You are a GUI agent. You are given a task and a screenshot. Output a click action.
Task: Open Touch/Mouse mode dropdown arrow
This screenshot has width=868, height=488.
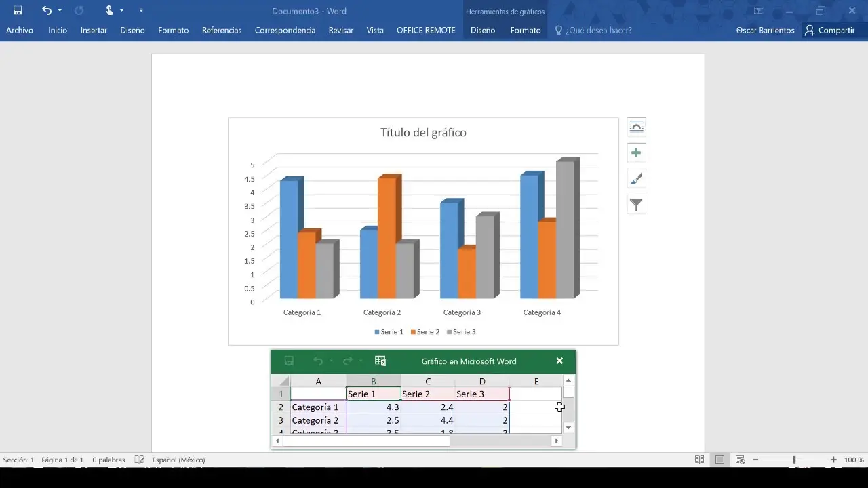(x=122, y=11)
